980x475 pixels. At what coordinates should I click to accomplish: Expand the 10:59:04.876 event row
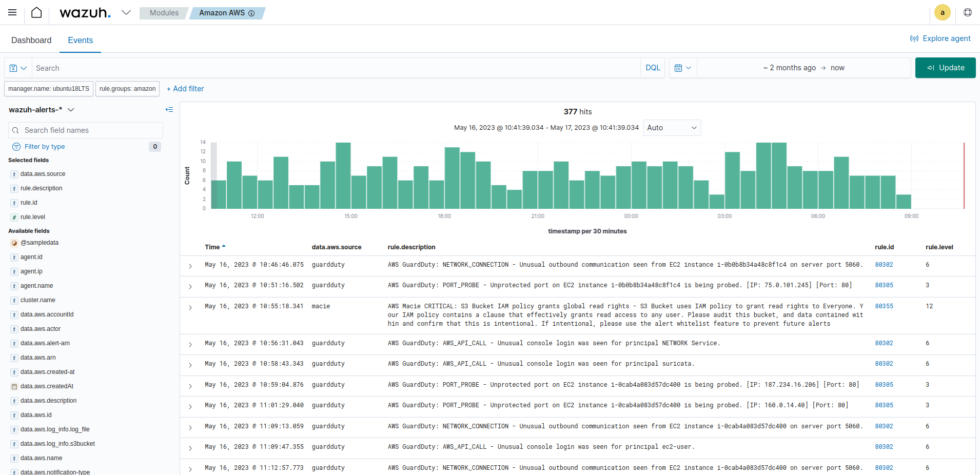click(190, 386)
